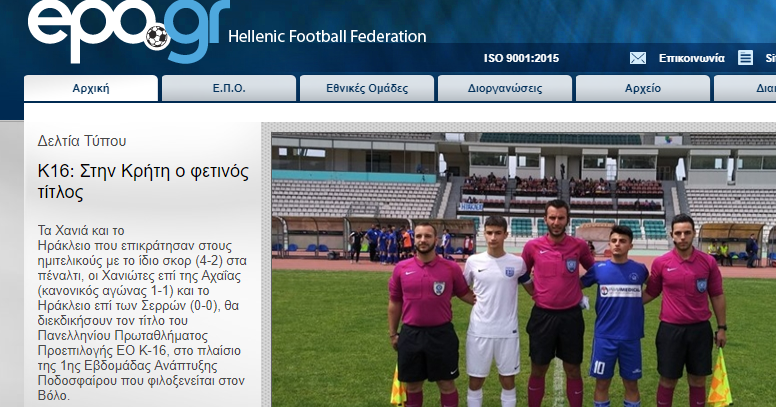Click ISO 9001:2015 text
The image size is (776, 407).
click(521, 58)
